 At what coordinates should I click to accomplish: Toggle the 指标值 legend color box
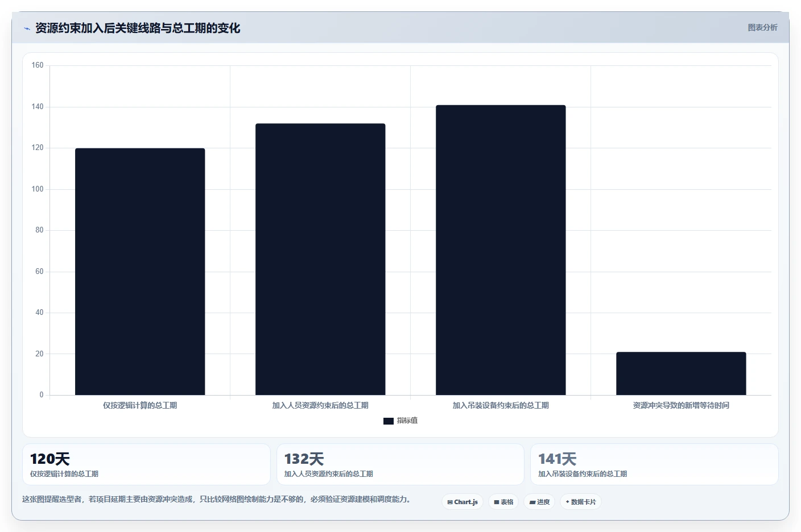point(389,421)
